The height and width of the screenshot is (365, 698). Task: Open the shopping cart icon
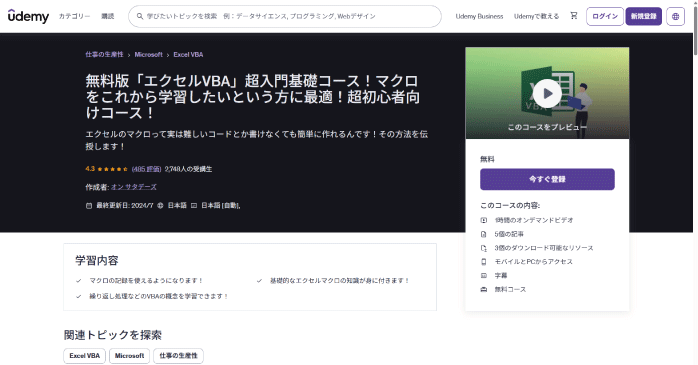tap(574, 16)
